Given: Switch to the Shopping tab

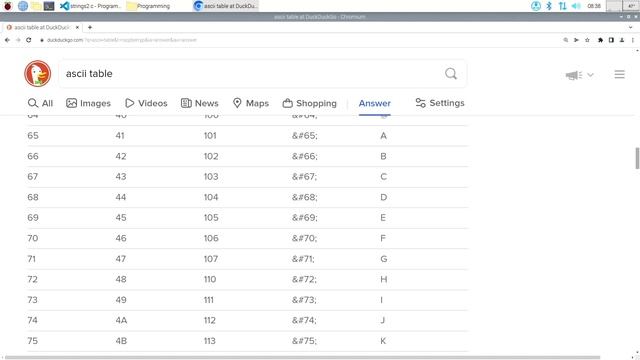Looking at the screenshot, I should pos(310,103).
